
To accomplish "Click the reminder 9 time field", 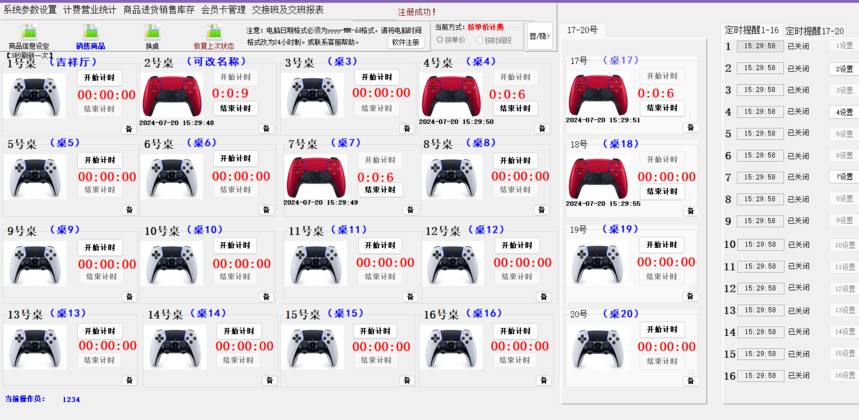I will pos(760,221).
